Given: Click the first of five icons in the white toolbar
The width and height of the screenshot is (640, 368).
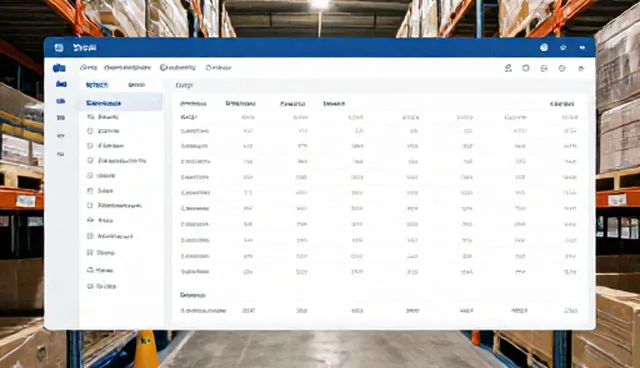Looking at the screenshot, I should [x=508, y=68].
